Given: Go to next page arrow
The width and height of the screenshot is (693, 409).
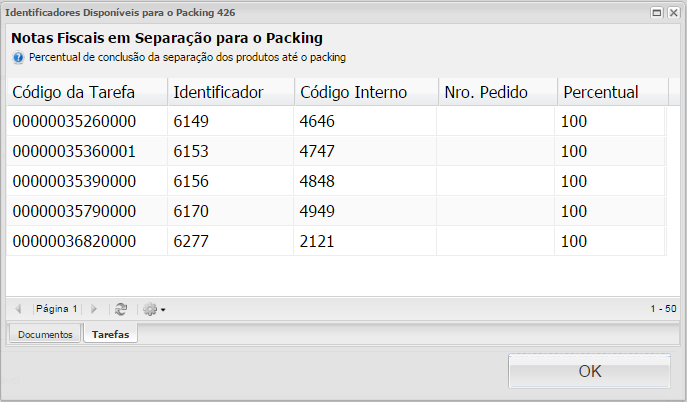Looking at the screenshot, I should pos(94,310).
